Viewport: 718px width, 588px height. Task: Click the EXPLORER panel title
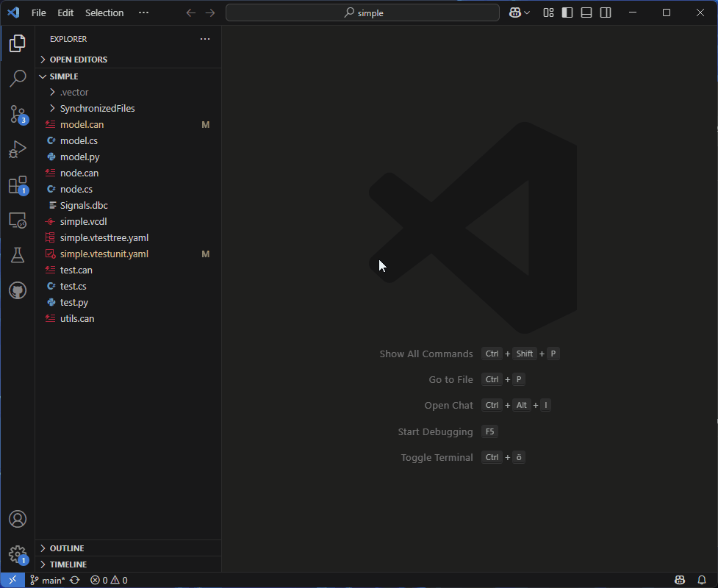tap(68, 39)
